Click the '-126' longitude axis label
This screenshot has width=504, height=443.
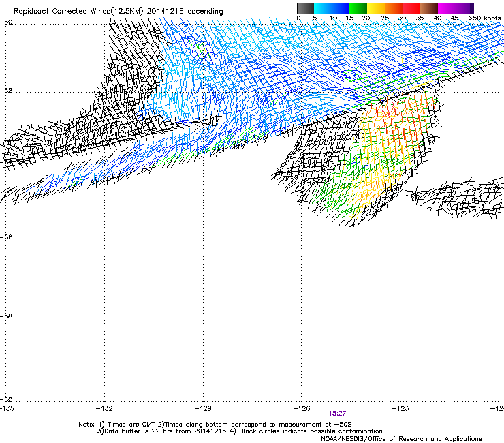(302, 408)
